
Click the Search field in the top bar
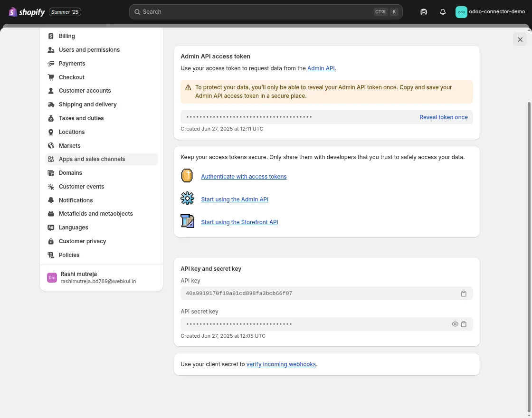266,11
